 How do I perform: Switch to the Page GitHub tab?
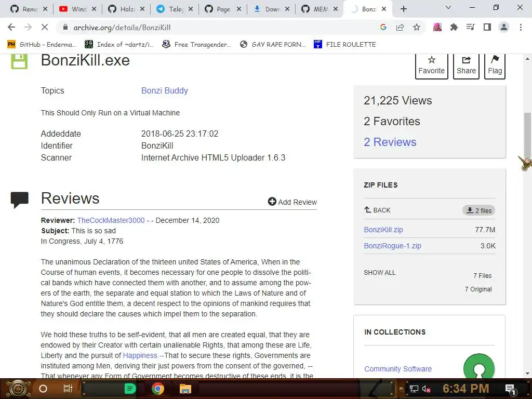point(223,9)
